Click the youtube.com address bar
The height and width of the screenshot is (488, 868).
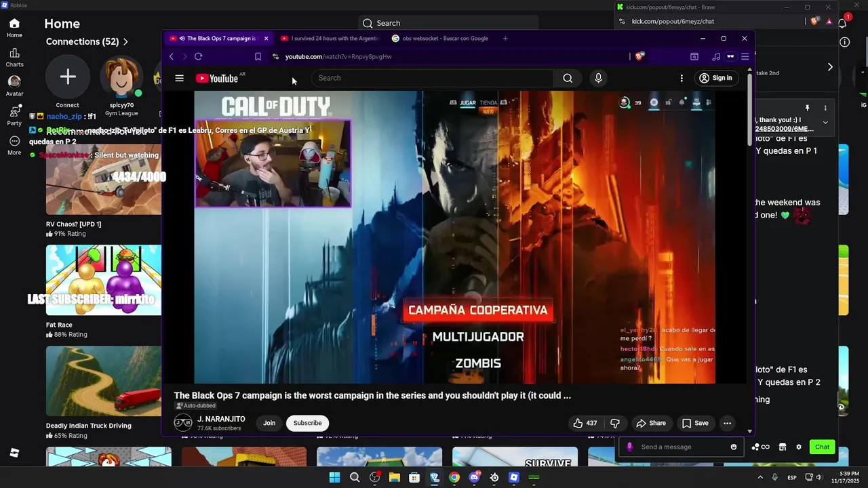click(x=448, y=57)
